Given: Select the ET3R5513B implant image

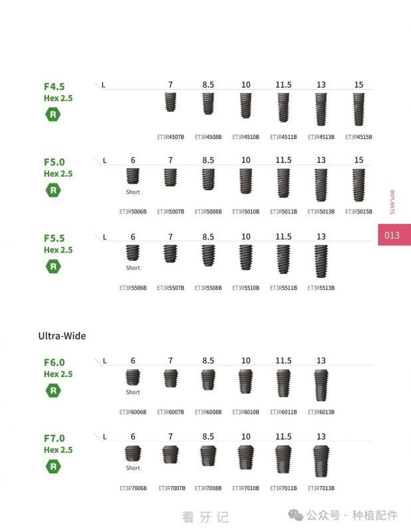Looking at the screenshot, I should [321, 261].
